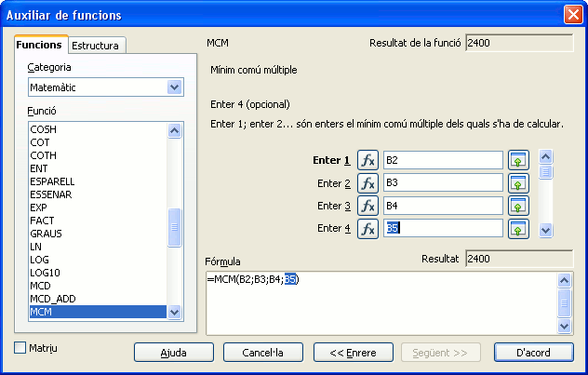Image resolution: width=588 pixels, height=375 pixels.
Task: Click the fx button beside Enter 1
Action: pyautogui.click(x=367, y=160)
